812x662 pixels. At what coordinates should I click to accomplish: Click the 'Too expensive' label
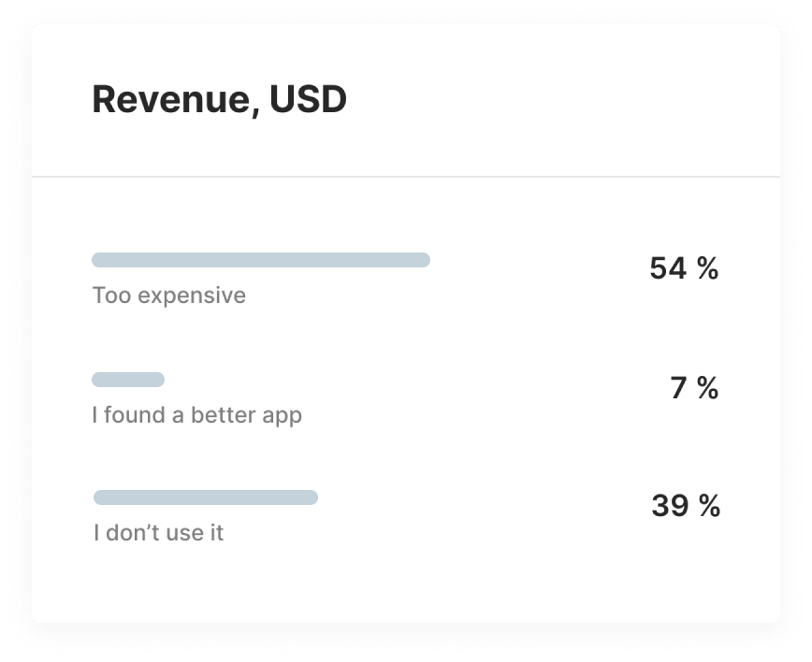168,296
